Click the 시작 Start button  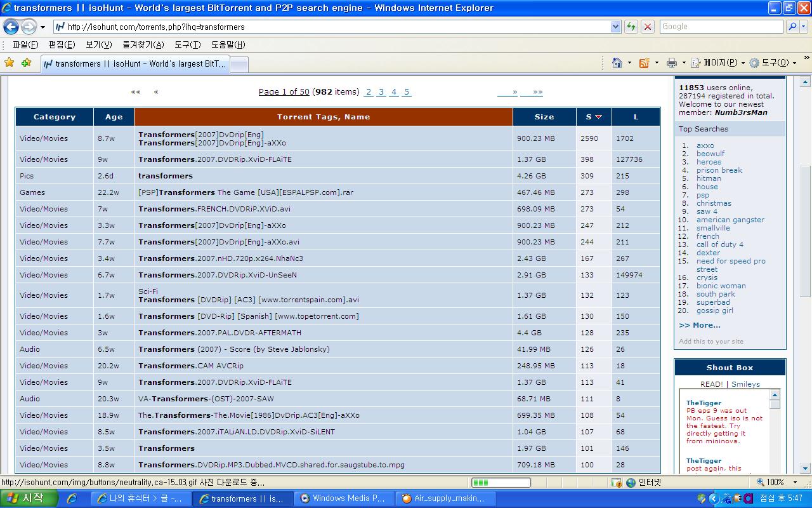click(29, 498)
